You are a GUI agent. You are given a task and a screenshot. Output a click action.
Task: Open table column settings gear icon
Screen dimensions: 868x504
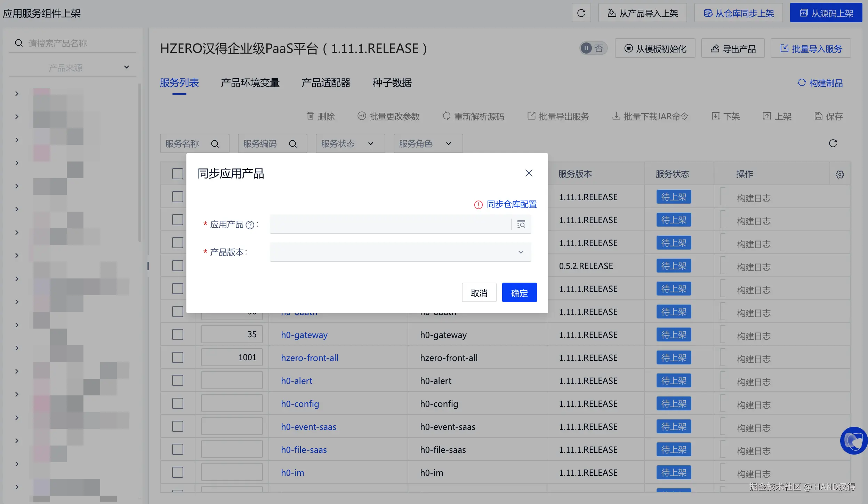coord(839,174)
